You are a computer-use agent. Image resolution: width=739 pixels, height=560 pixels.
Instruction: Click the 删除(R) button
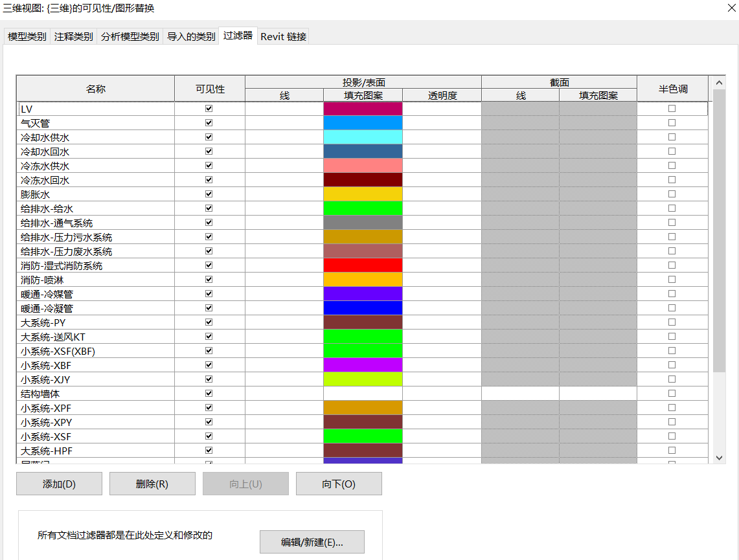point(152,484)
